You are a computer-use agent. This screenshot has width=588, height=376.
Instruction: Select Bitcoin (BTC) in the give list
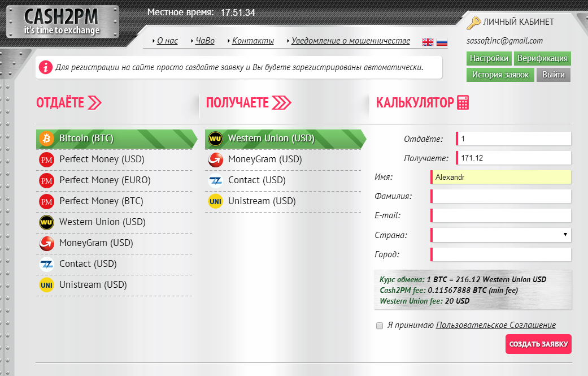[x=116, y=139]
